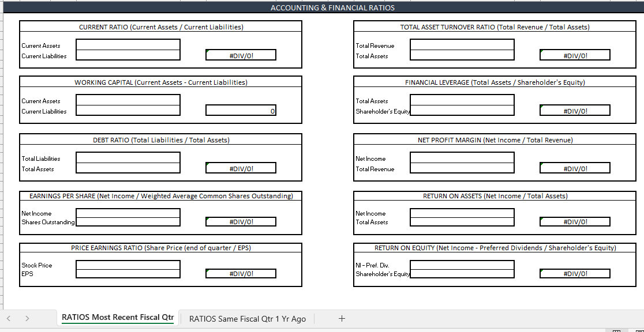Go to previous sheet using left arrow
Screen dimensions: 644x332
(9, 319)
